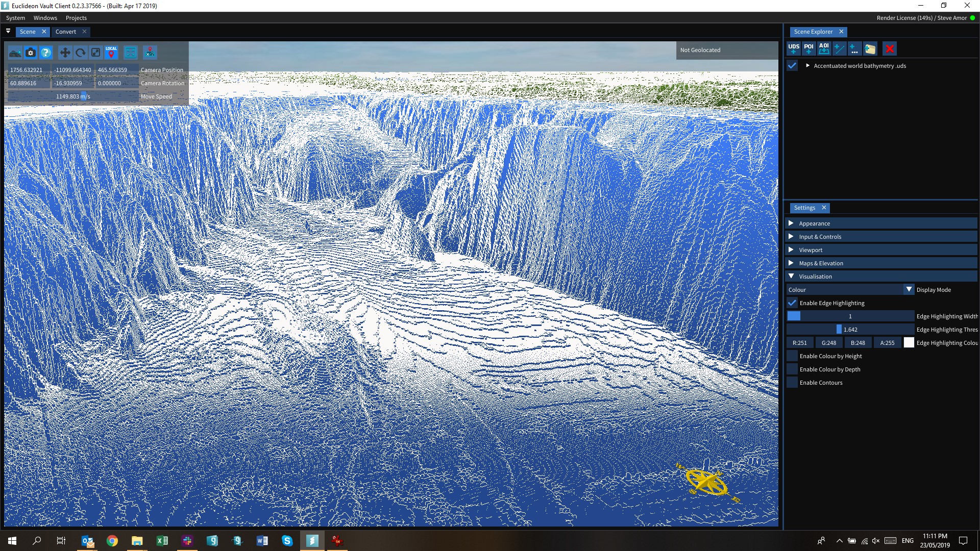Open the Scene tab
The height and width of the screenshot is (551, 980).
[x=27, y=32]
